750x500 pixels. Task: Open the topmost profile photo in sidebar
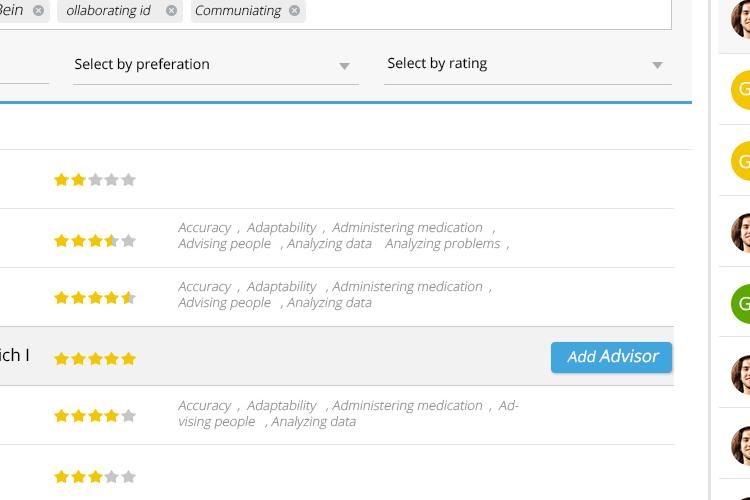tap(741, 18)
